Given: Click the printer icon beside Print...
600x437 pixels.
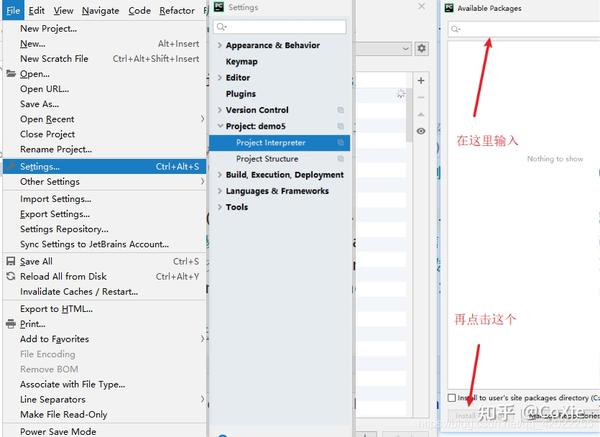Looking at the screenshot, I should (11, 324).
